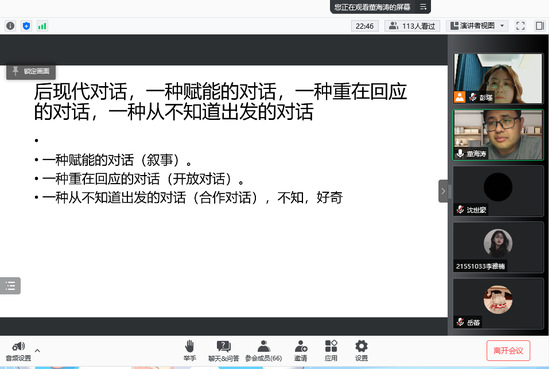Image resolution: width=549 pixels, height=369 pixels.
Task: Raise hand with 举手 icon
Action: [189, 350]
